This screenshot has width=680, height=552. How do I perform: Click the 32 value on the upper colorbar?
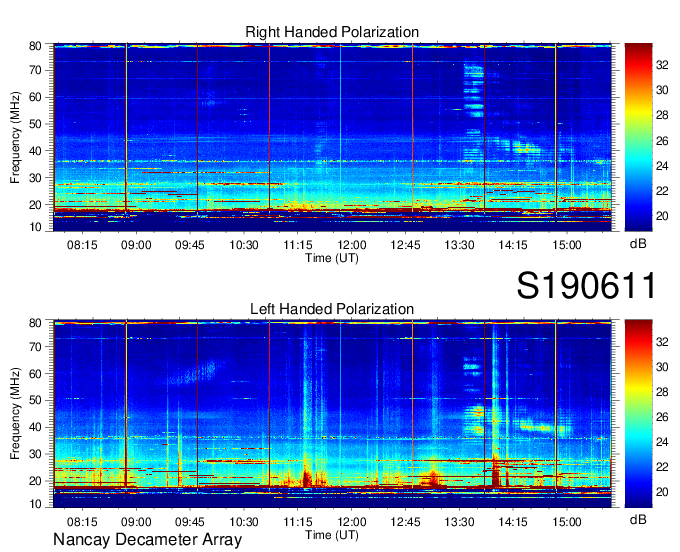point(662,65)
